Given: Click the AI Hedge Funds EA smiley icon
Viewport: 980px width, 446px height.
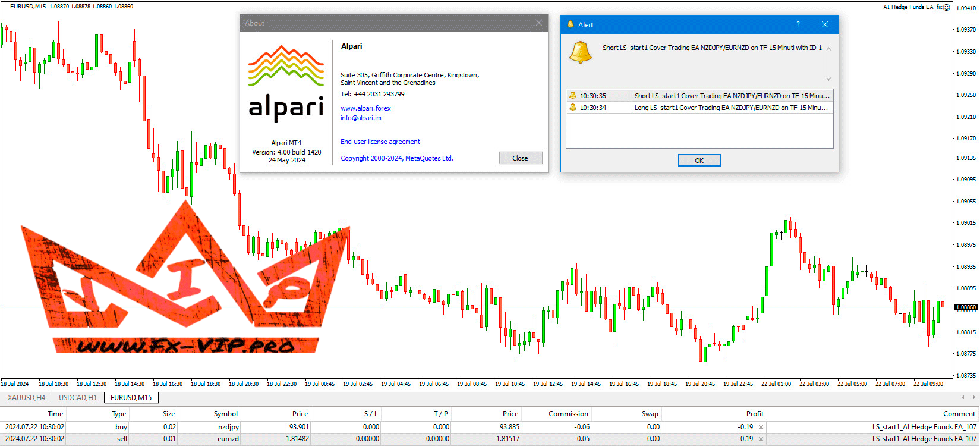Looking at the screenshot, I should point(947,7).
